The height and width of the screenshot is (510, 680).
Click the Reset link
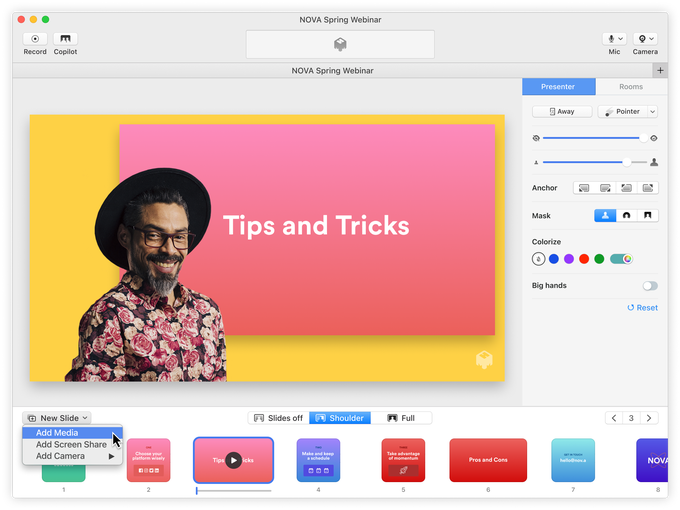(x=642, y=308)
